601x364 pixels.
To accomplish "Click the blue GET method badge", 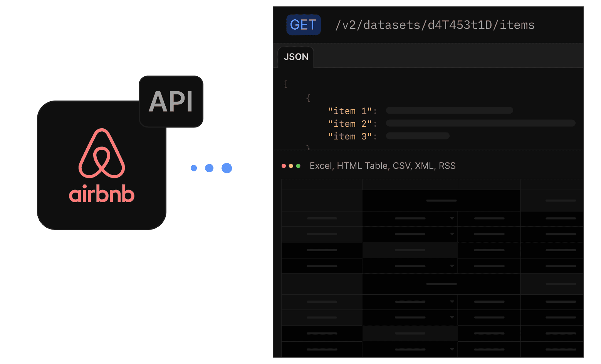I will tap(304, 25).
